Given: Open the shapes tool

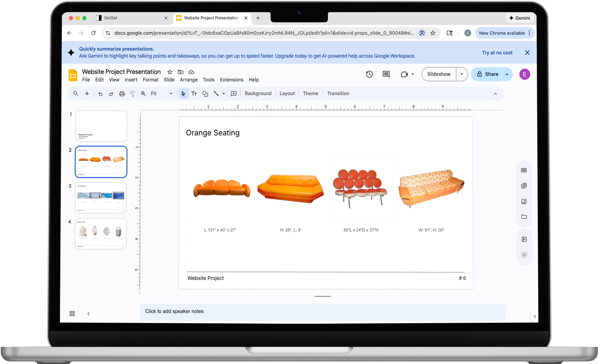Looking at the screenshot, I should [205, 94].
